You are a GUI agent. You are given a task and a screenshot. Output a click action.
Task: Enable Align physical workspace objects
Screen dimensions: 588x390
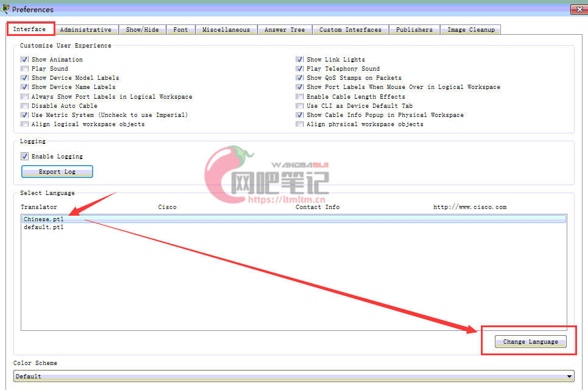pos(299,124)
